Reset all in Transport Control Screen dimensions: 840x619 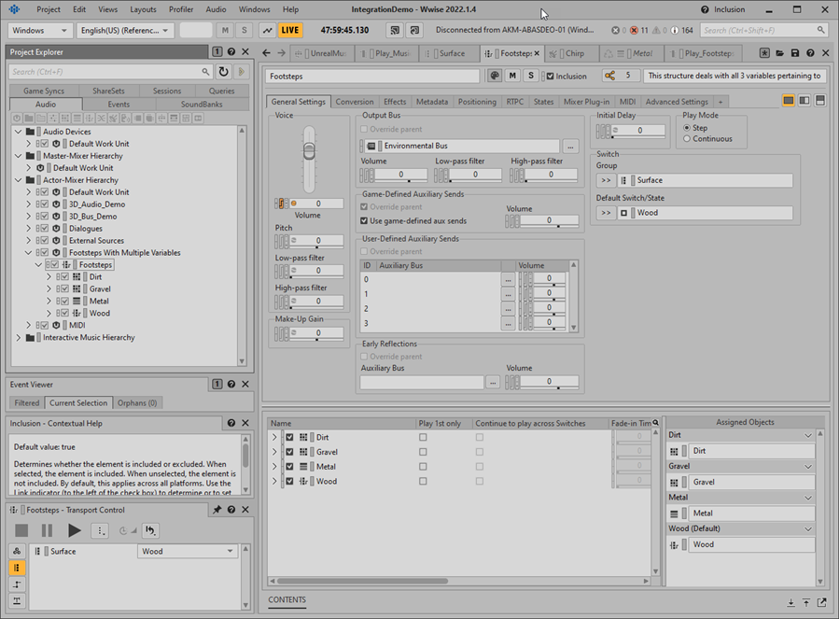(150, 530)
